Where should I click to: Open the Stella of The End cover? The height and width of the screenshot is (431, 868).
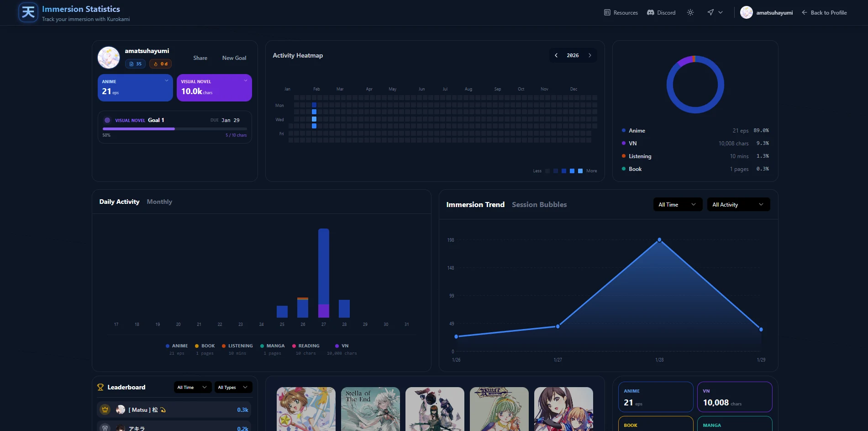coord(370,409)
